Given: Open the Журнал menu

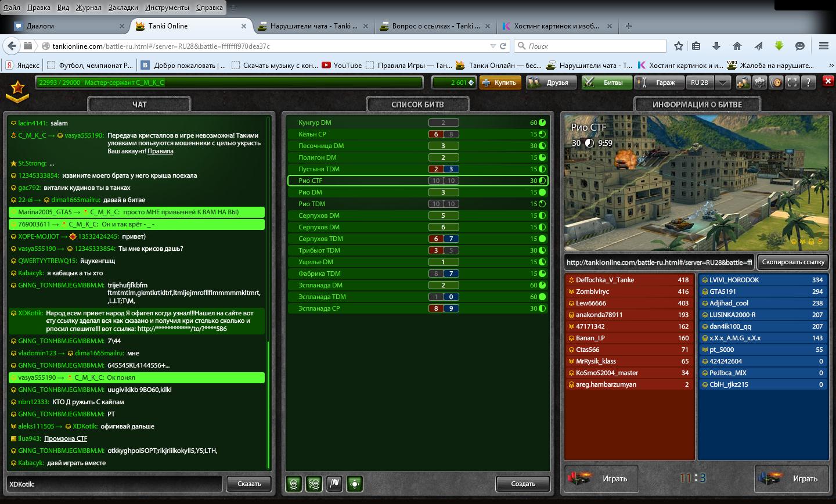Looking at the screenshot, I should 88,7.
